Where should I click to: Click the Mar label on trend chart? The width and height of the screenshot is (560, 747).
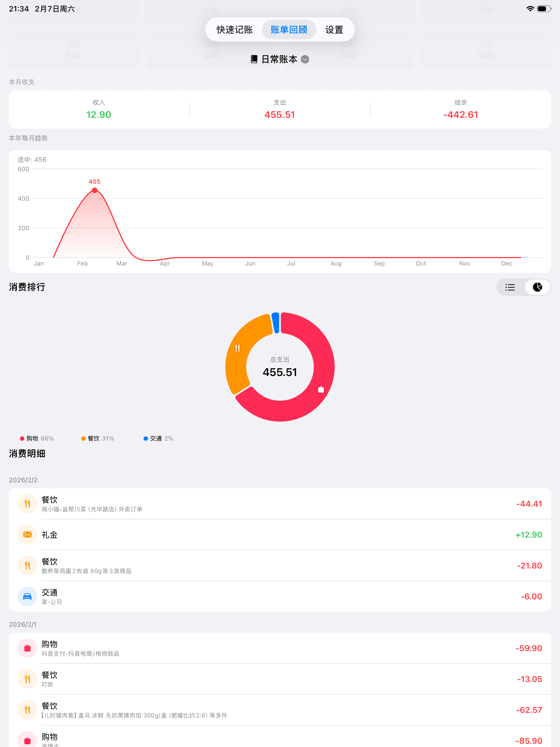coord(122,263)
